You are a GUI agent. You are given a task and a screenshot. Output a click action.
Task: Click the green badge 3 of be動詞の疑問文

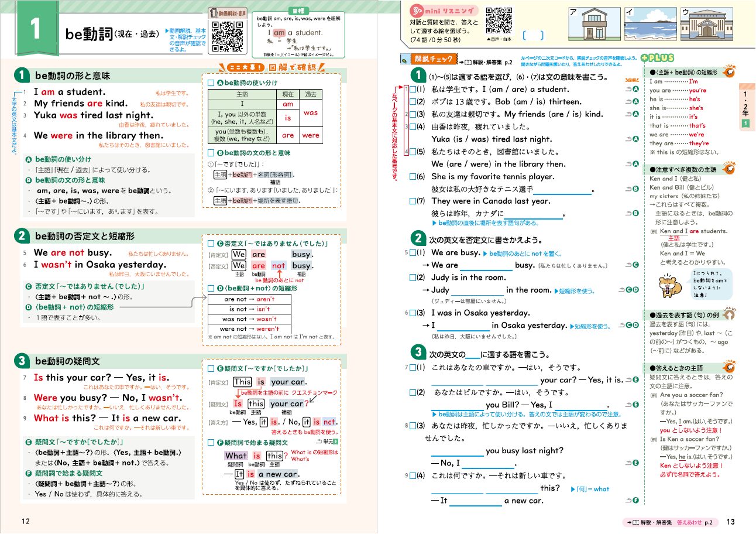point(20,361)
